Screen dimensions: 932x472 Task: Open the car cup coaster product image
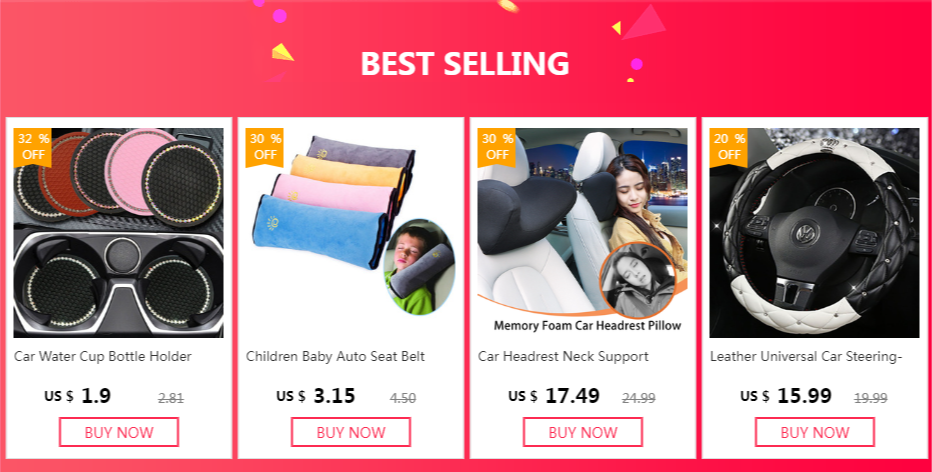coord(119,233)
